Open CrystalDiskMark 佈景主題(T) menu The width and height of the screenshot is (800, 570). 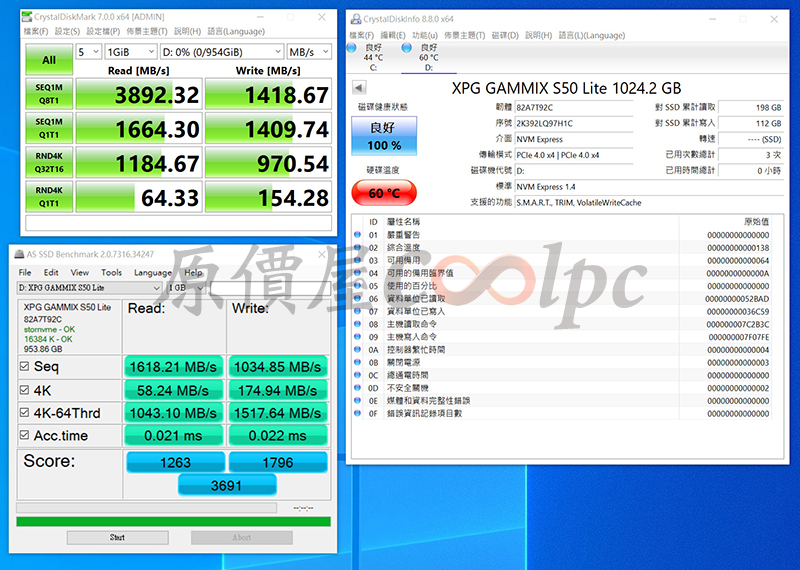[x=147, y=32]
